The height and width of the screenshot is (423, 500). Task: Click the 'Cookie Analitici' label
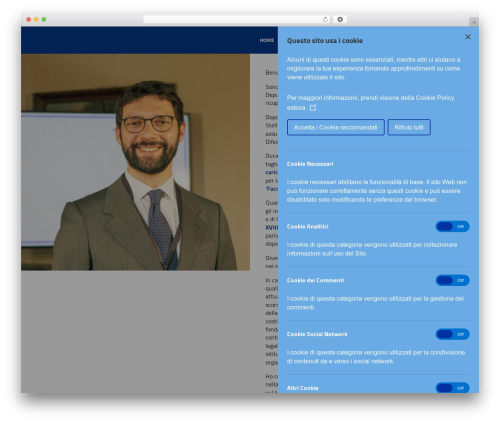(308, 227)
